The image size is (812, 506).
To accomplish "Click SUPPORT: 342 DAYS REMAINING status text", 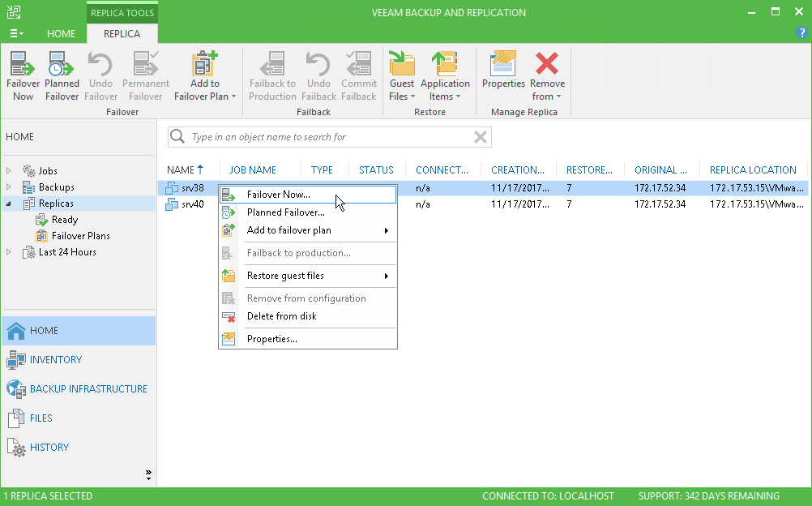I will (709, 496).
